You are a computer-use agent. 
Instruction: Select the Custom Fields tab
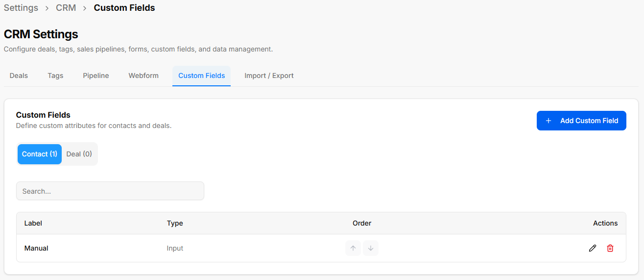(202, 76)
